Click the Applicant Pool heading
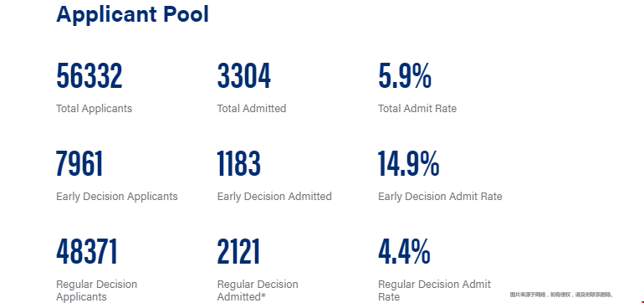644x303 pixels. 132,15
